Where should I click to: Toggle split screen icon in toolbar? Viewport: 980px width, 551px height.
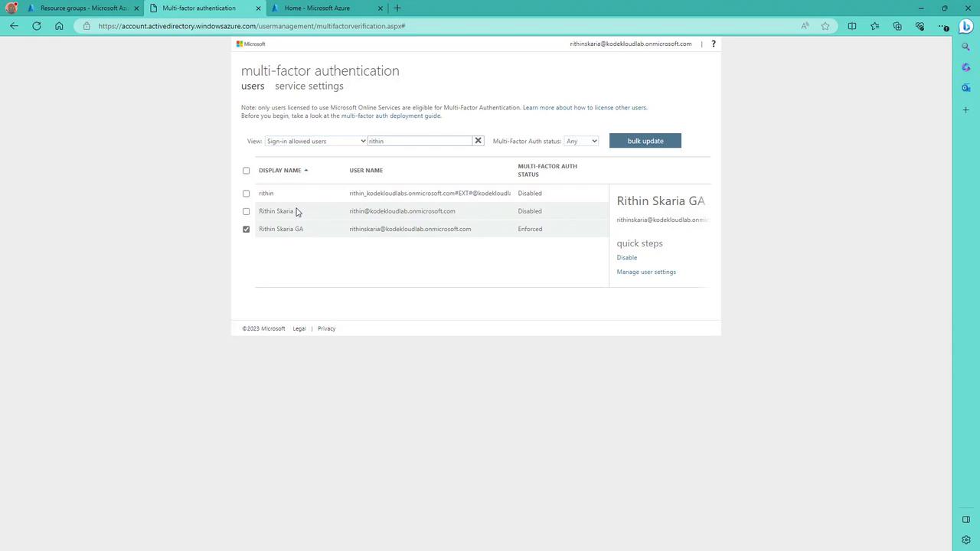(x=852, y=26)
